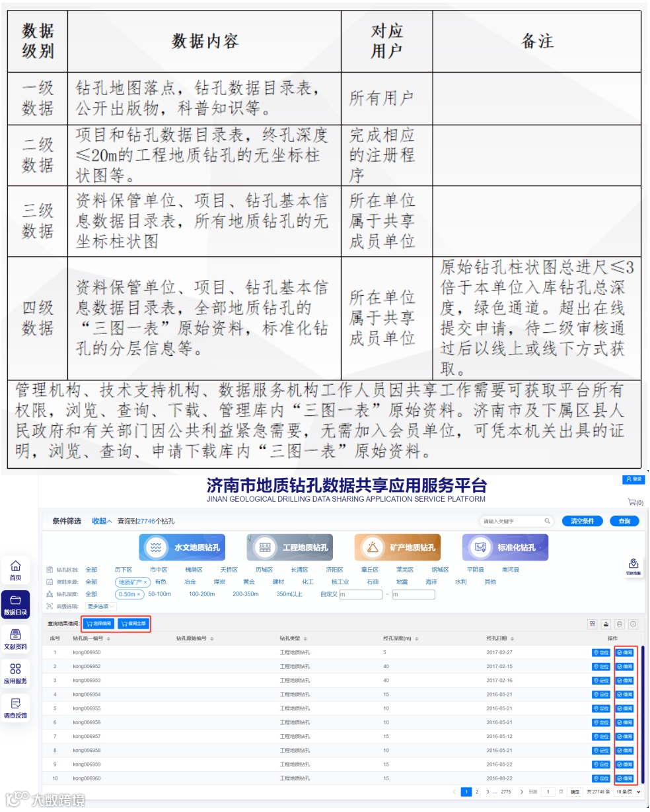Click the 选择借阅 button
Viewport: 650px width, 812px height.
coord(99,623)
